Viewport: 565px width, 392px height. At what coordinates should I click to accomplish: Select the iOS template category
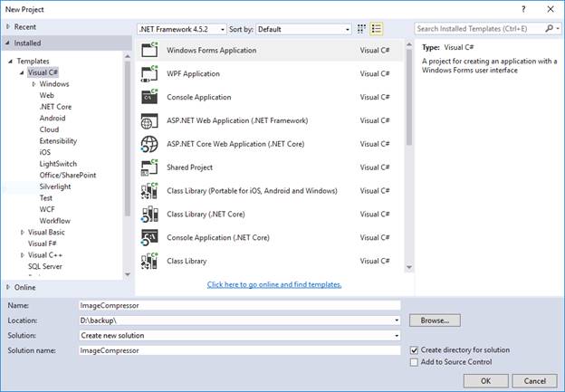[x=45, y=152]
